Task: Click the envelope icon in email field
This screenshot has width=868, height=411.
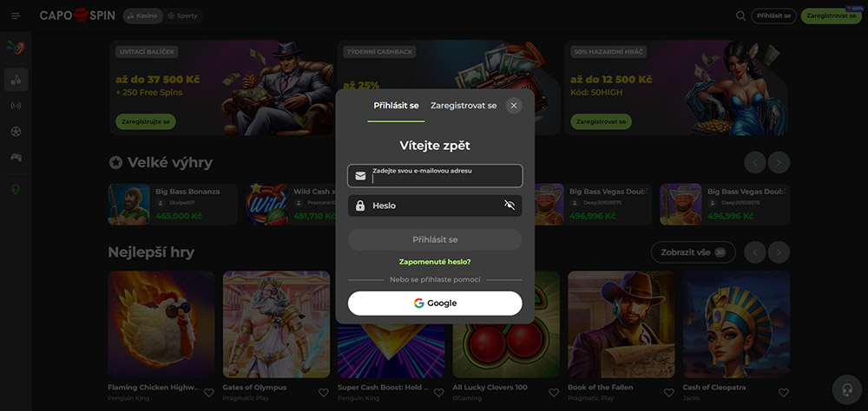Action: (x=360, y=176)
